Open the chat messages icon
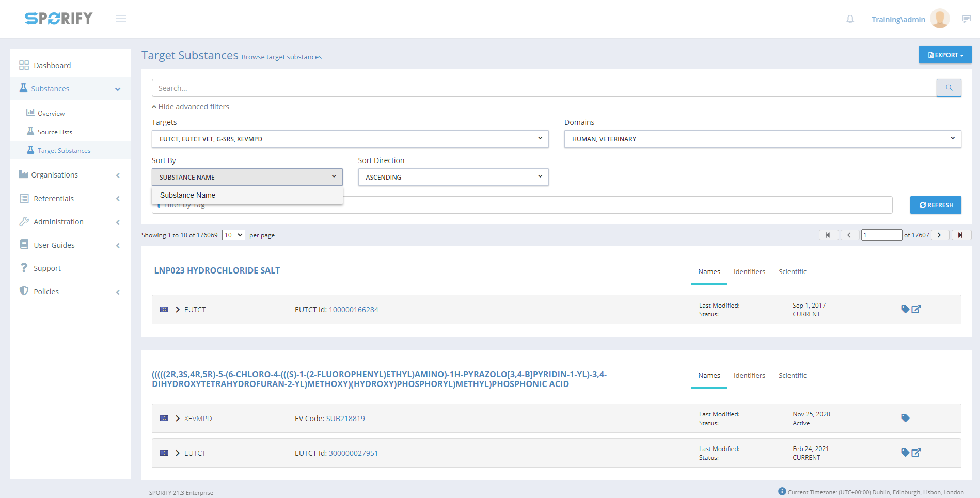The image size is (980, 498). pyautogui.click(x=967, y=19)
